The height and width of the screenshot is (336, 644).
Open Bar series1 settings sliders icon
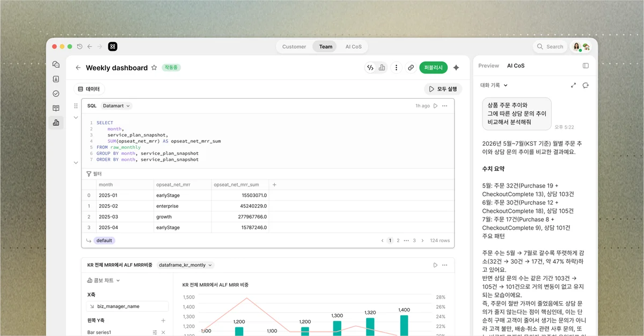tap(155, 332)
